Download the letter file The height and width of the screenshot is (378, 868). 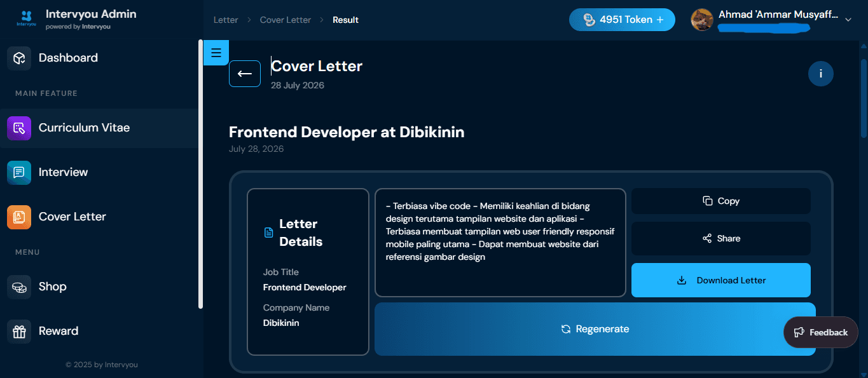(x=721, y=280)
